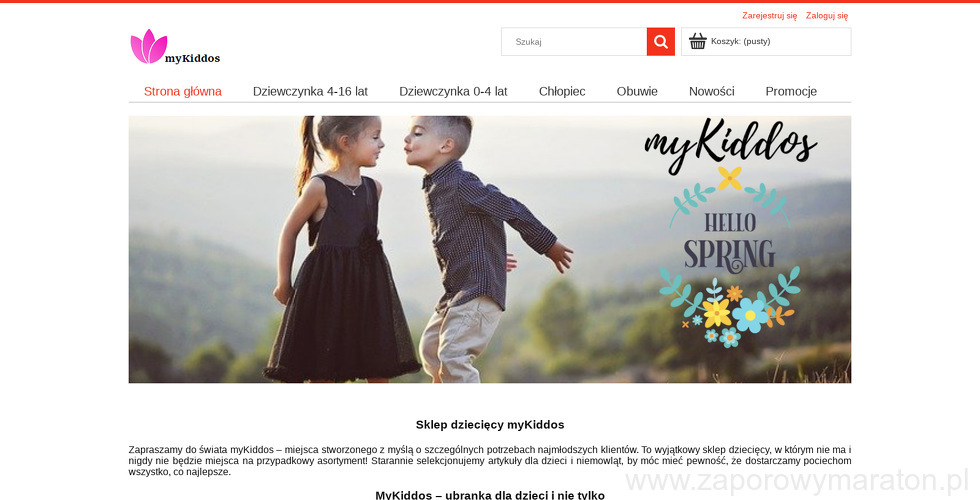Open the Zaloguj się link

pyautogui.click(x=827, y=16)
